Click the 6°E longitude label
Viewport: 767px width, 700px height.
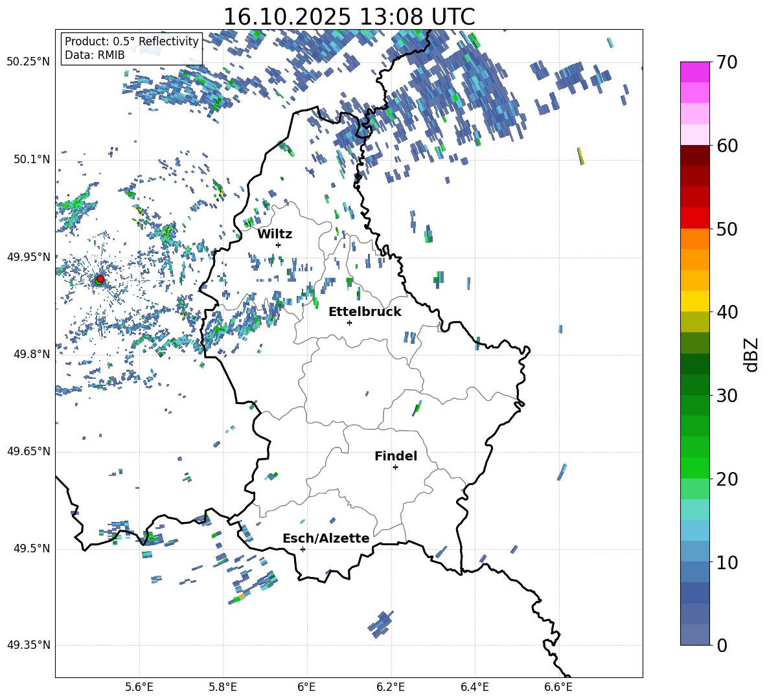point(306,687)
